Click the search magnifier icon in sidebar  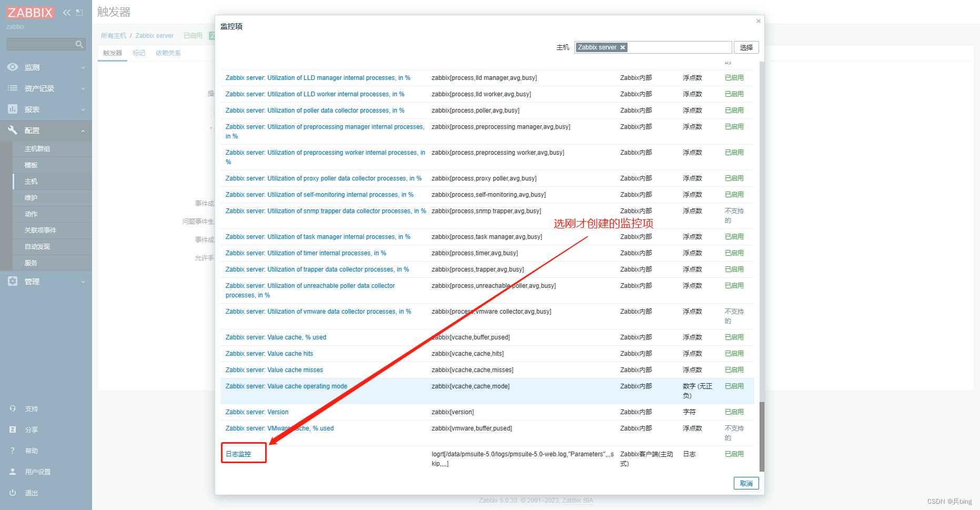(x=79, y=44)
